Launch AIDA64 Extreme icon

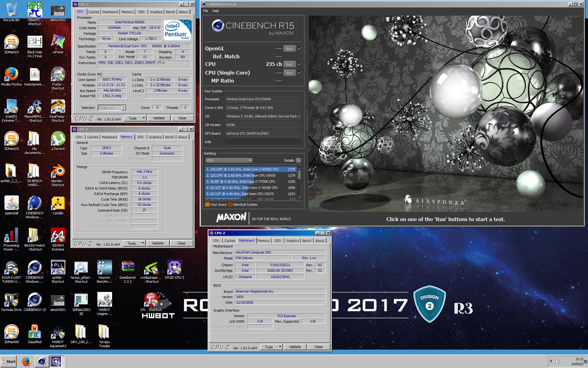coord(58,240)
